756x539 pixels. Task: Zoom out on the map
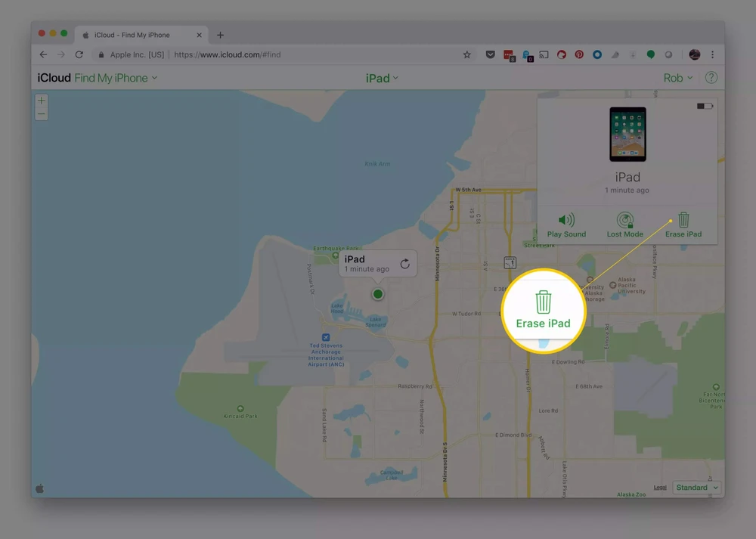[42, 114]
